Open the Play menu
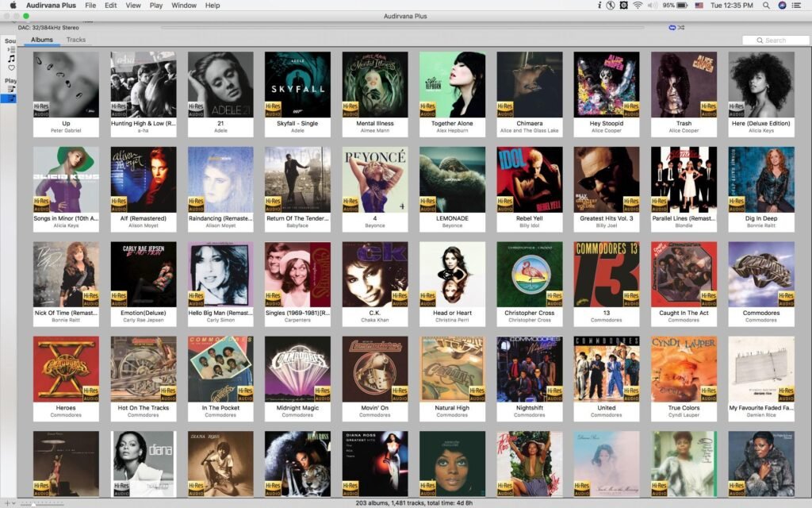The height and width of the screenshot is (508, 812). [156, 6]
